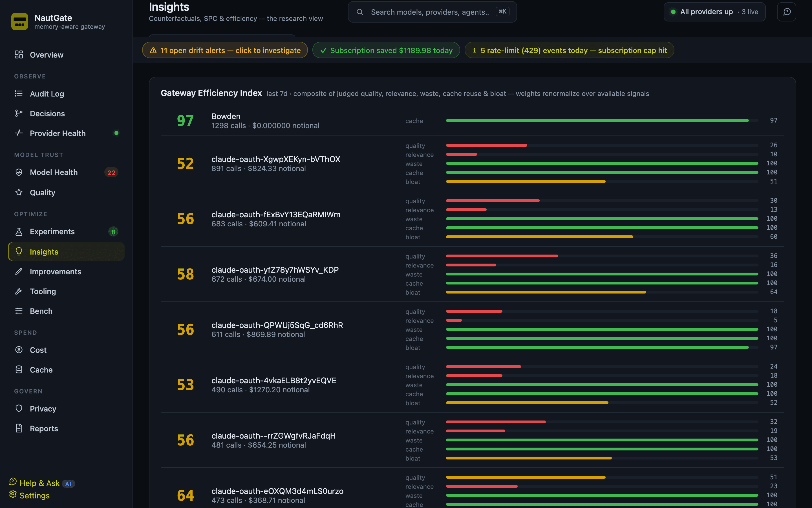Click the Model Health 22 badge
Image resolution: width=812 pixels, height=508 pixels.
click(x=111, y=172)
